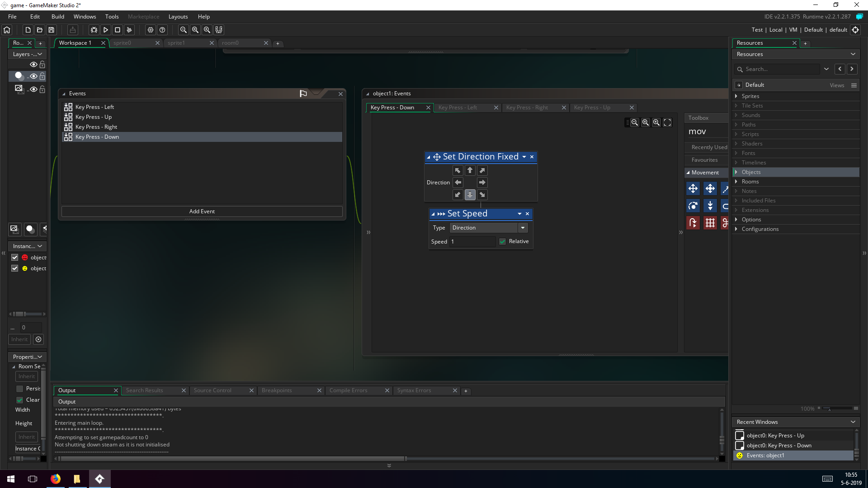Click the Snap to Grid action icon
The width and height of the screenshot is (868, 488).
pos(710,223)
